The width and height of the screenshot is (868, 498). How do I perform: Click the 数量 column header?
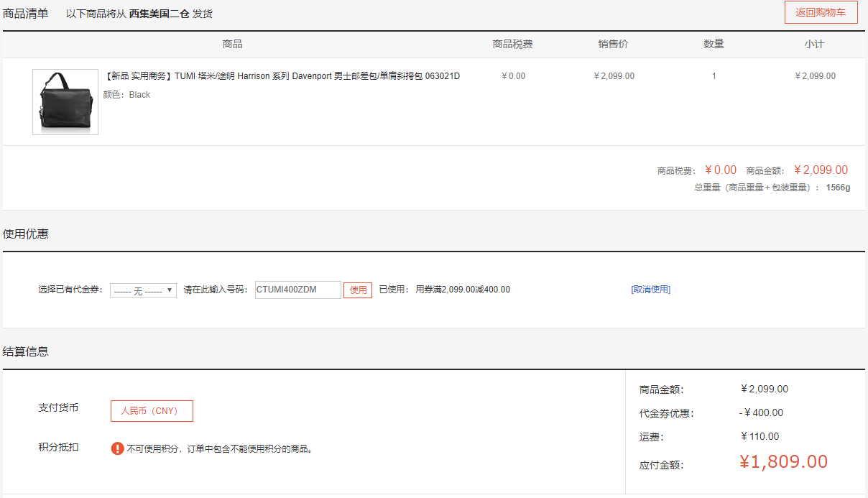(714, 45)
